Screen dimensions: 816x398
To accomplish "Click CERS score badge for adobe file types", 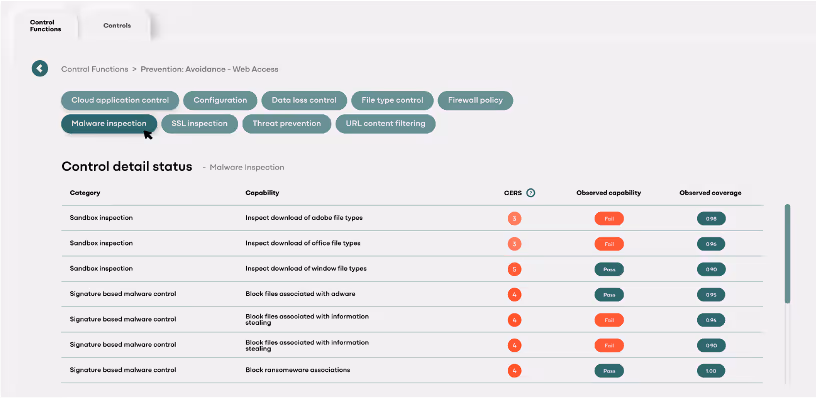I will (514, 219).
